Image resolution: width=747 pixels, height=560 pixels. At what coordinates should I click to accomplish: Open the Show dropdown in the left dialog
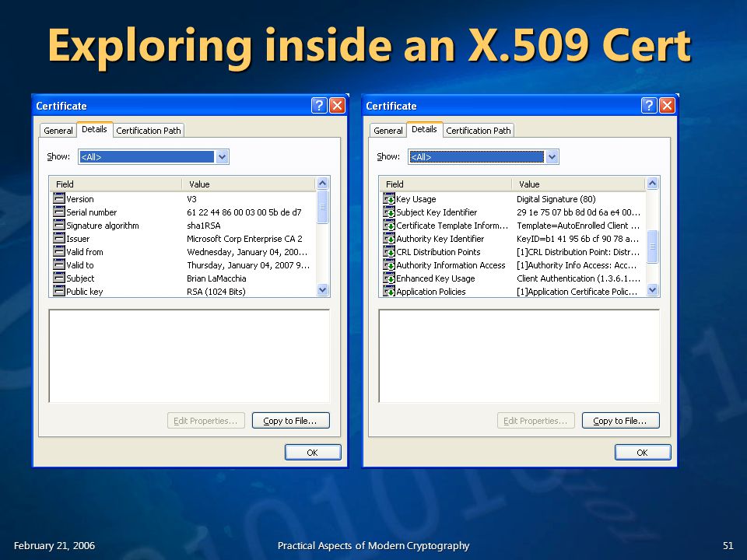point(222,156)
